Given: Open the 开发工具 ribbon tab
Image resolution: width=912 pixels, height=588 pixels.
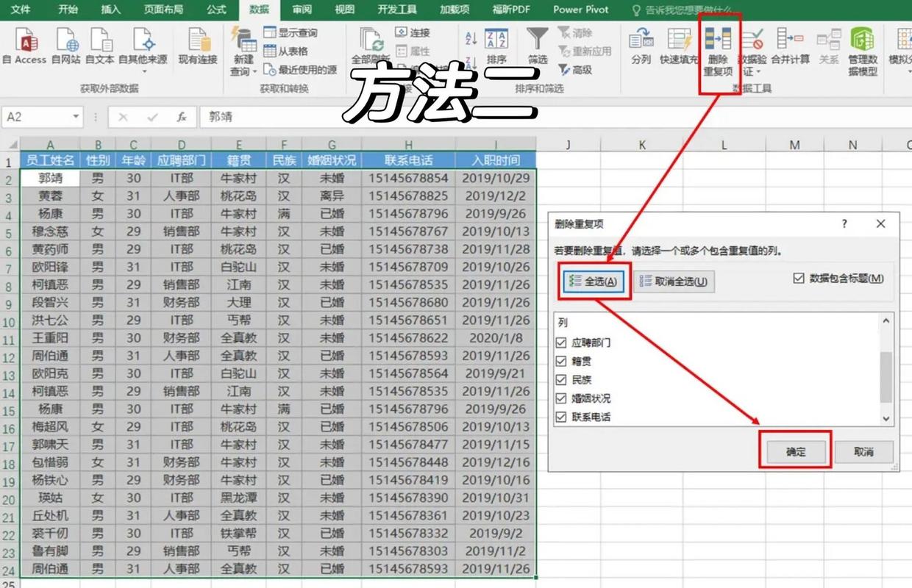Looking at the screenshot, I should coord(397,10).
